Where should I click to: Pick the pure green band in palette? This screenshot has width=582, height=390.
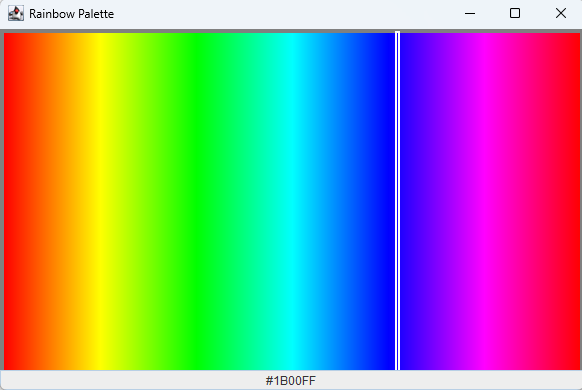[x=196, y=201]
